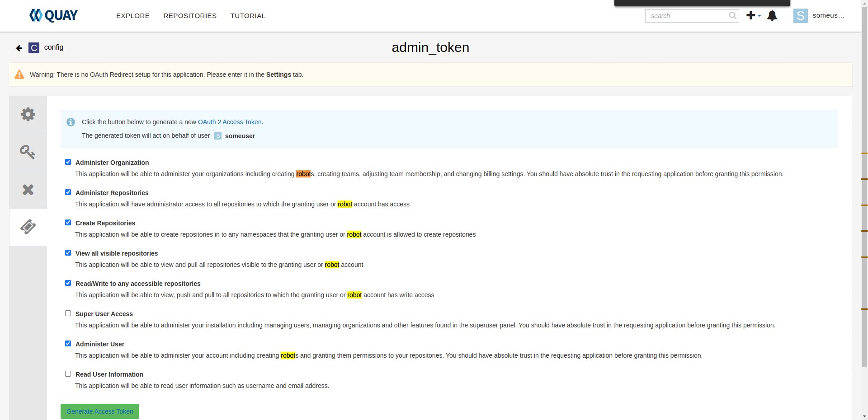Click inside the search field
This screenshot has height=420, width=868.
(687, 15)
